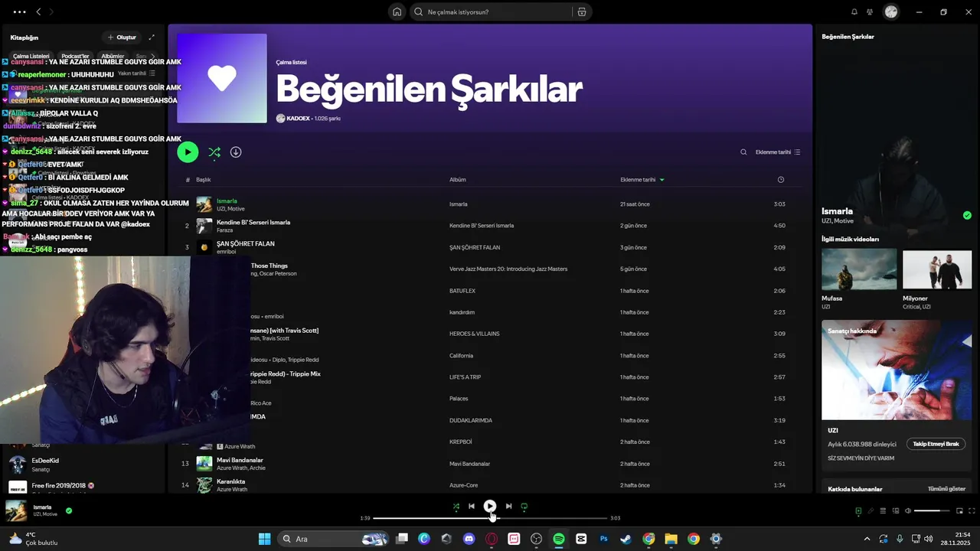Select the track ŞAN ŞÖHRET FALAN

pos(490,247)
